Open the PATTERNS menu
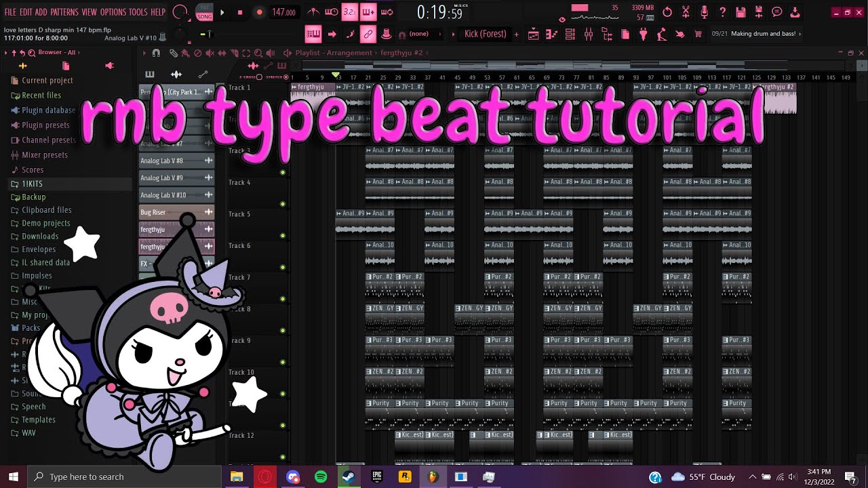The width and height of the screenshot is (868, 488). [64, 12]
